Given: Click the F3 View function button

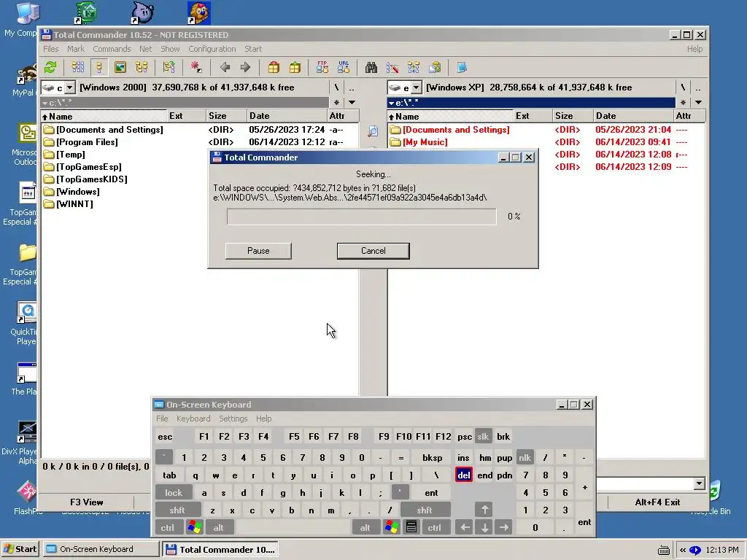Looking at the screenshot, I should (86, 502).
